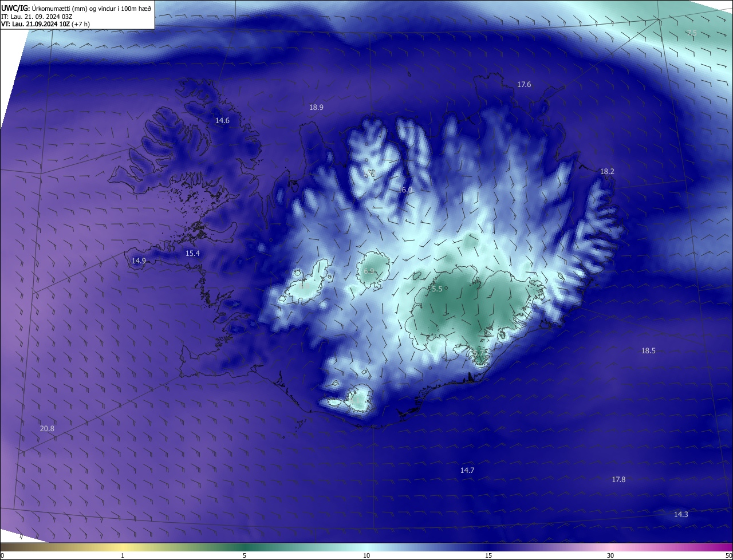
Task: Click the 7.5 value label
Action: pyautogui.click(x=691, y=33)
